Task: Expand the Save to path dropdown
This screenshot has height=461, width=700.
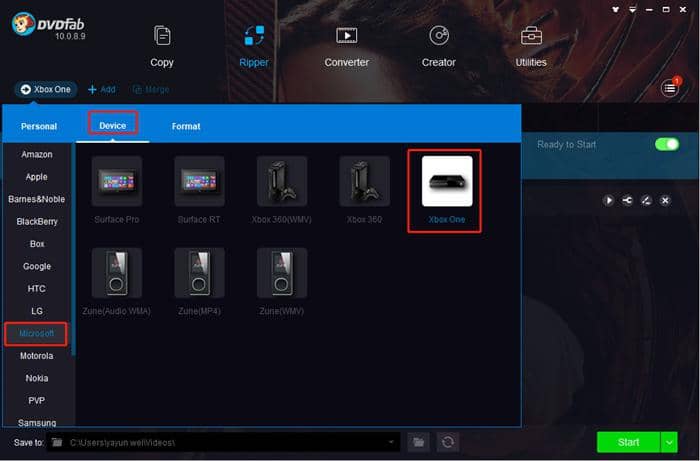Action: click(x=391, y=442)
